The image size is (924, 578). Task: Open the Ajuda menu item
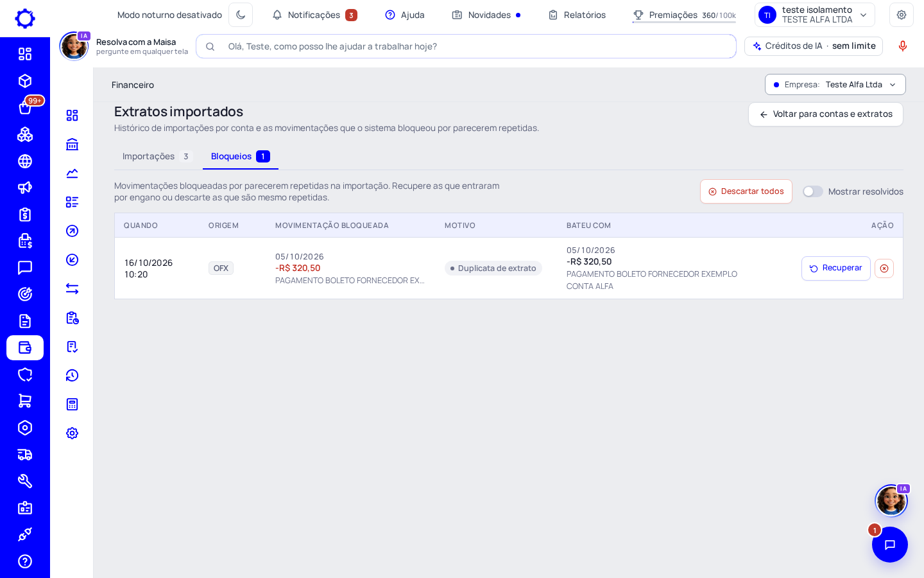click(405, 15)
